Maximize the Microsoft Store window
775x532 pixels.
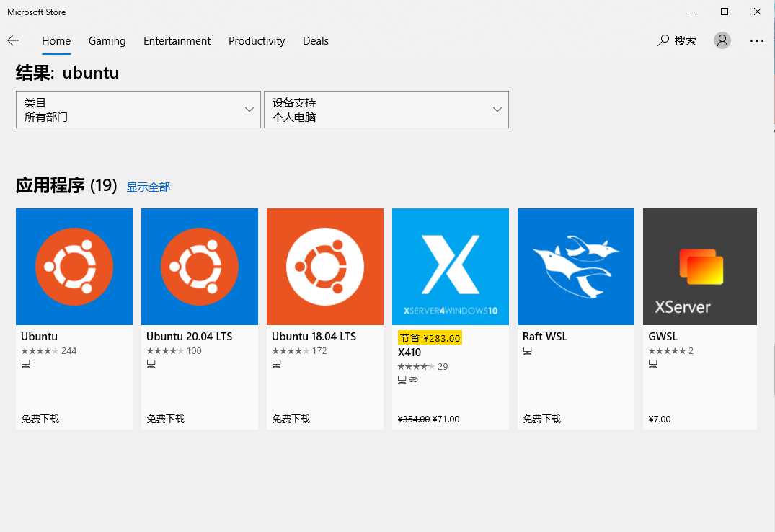click(x=725, y=12)
